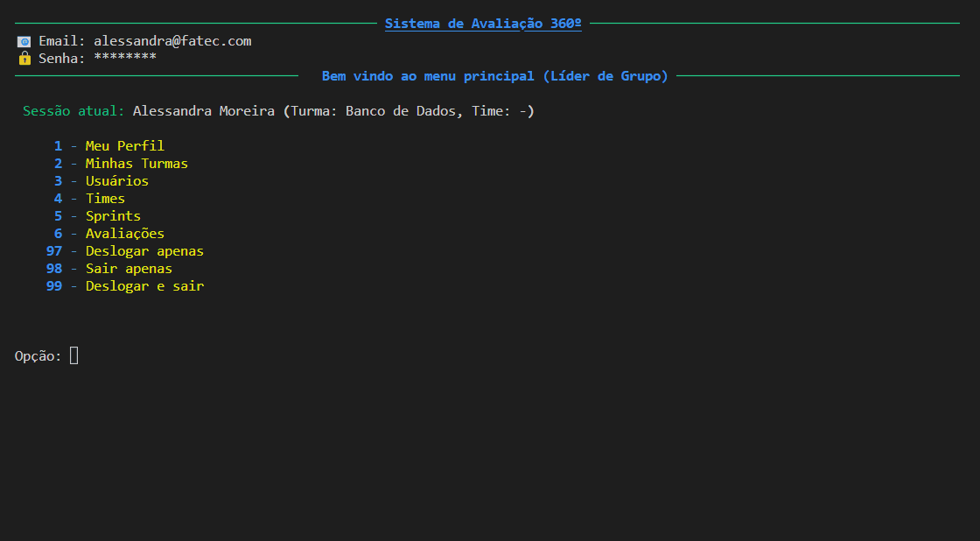Select the Deslogar apenas menu entry
The width and height of the screenshot is (980, 541).
click(144, 251)
